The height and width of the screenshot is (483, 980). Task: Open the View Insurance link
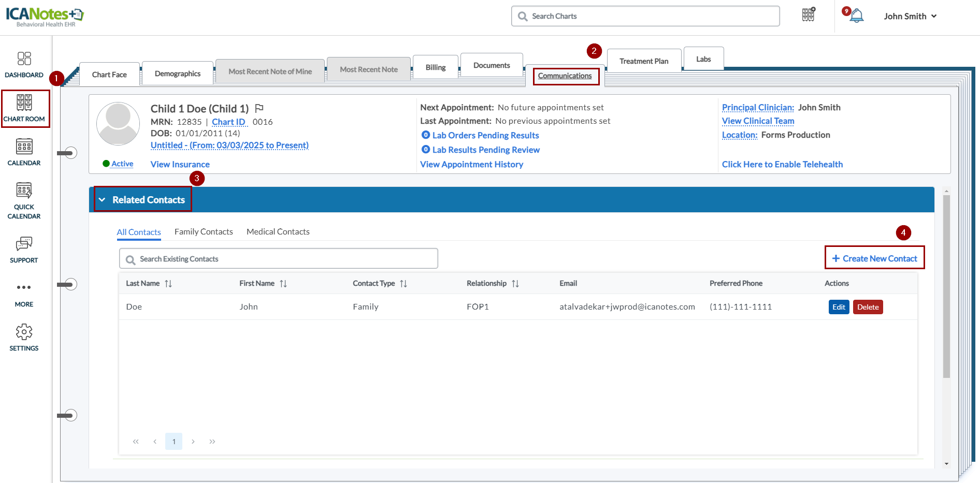coord(180,164)
